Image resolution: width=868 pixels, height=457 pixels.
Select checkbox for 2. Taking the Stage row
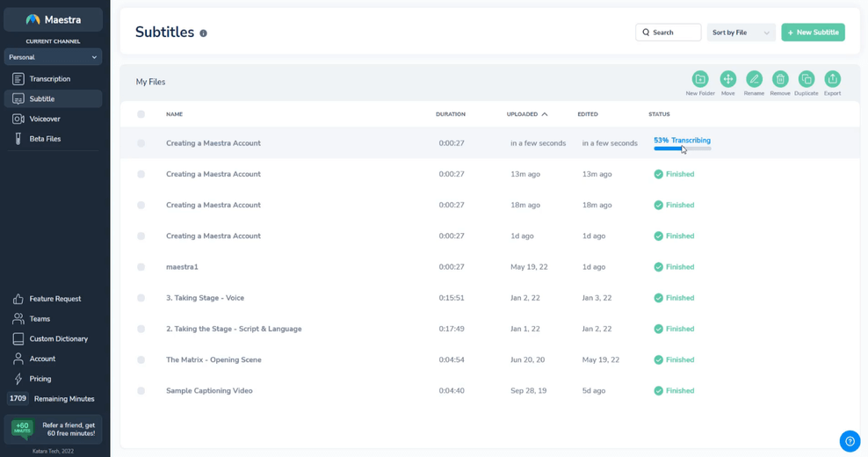click(141, 329)
